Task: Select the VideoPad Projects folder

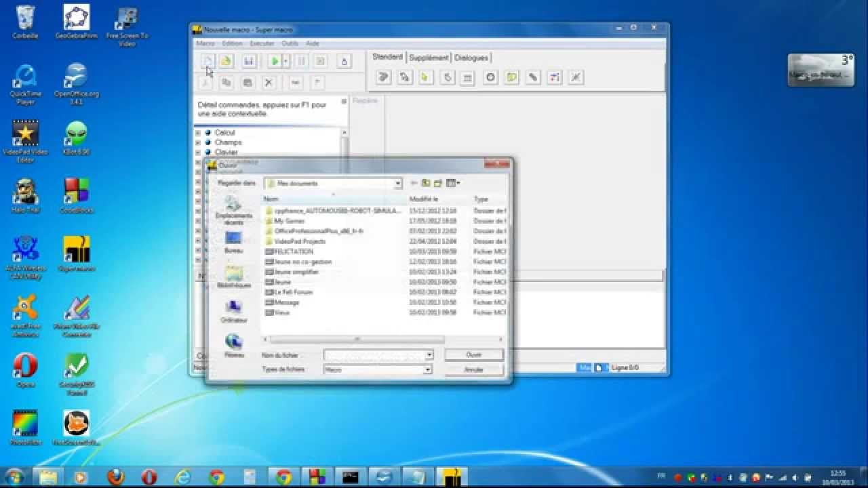Action: coord(300,241)
